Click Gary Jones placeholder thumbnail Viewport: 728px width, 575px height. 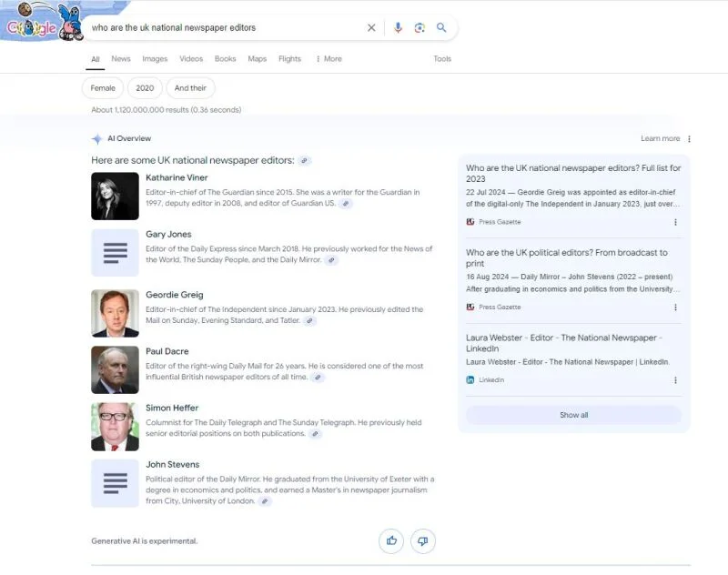tap(116, 252)
